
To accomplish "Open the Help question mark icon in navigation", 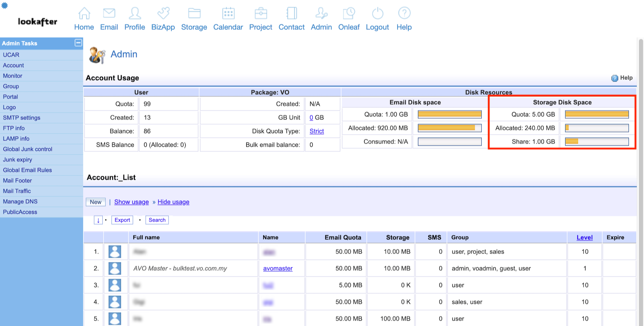I will 404,14.
